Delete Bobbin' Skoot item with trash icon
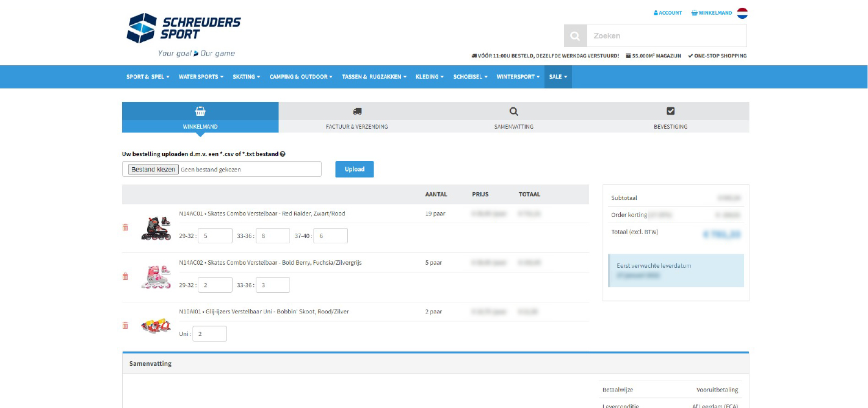 pyautogui.click(x=126, y=325)
